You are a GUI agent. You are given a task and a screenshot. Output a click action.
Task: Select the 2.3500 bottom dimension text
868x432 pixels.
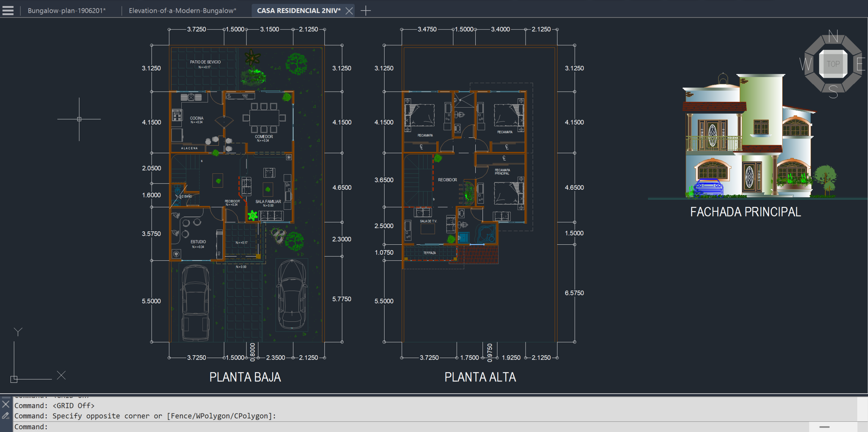(276, 358)
